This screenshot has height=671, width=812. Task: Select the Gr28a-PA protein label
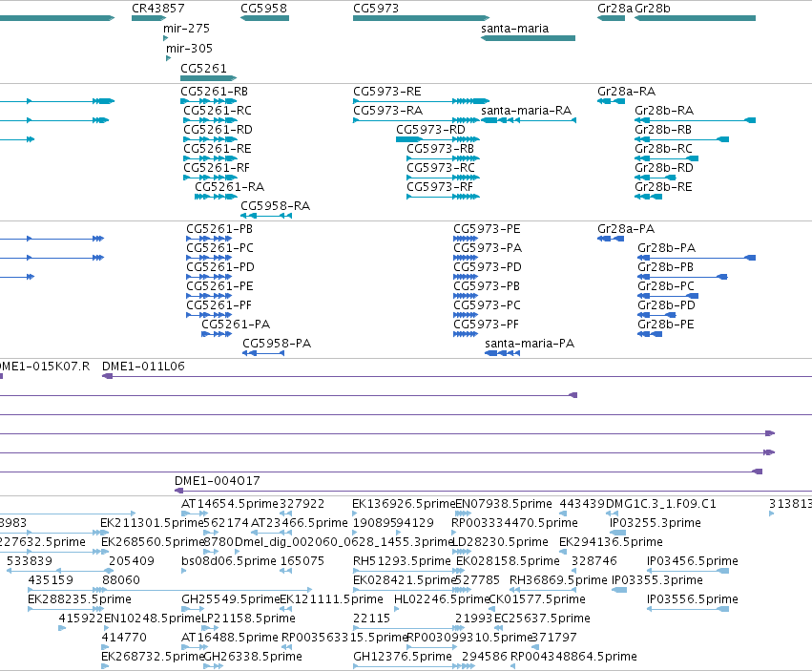[x=626, y=229]
